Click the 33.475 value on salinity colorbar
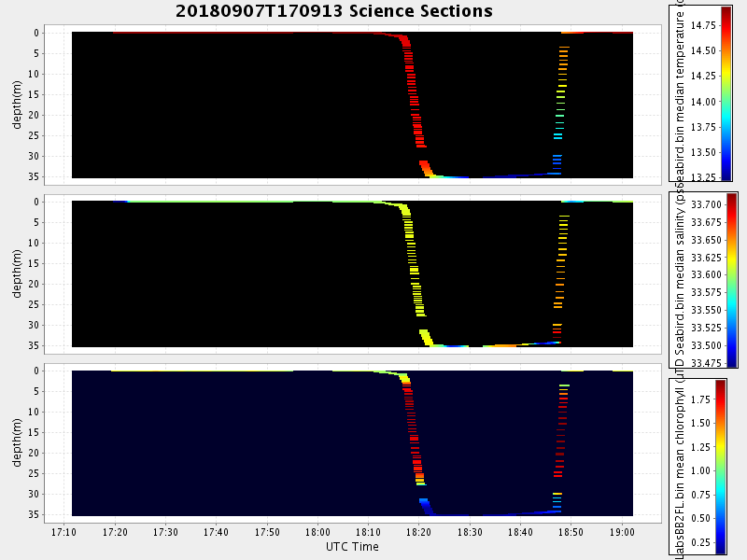The height and width of the screenshot is (560, 747). 703,362
